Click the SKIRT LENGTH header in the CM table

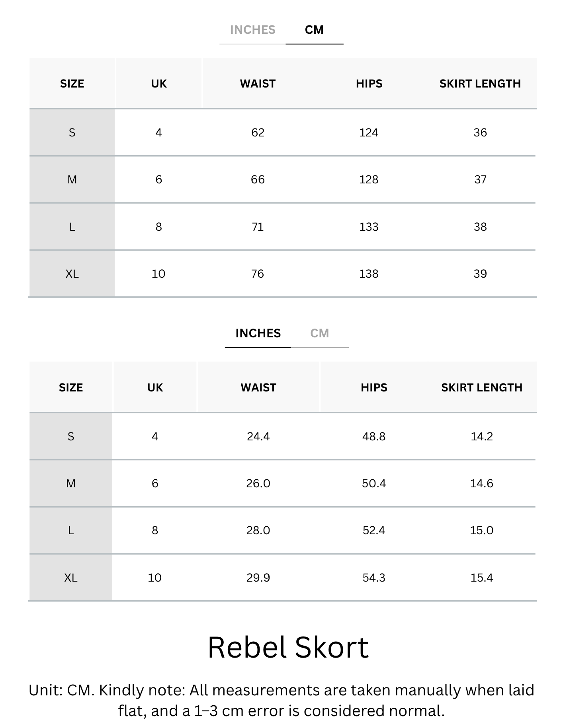point(480,84)
